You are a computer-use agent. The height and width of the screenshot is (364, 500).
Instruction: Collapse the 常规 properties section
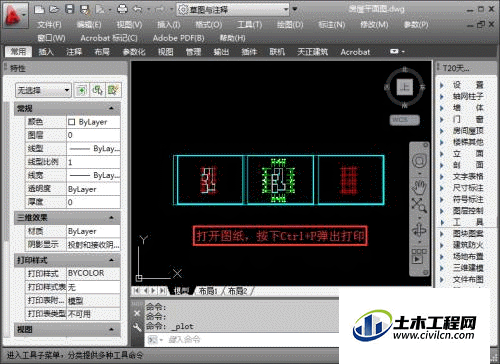pos(111,108)
